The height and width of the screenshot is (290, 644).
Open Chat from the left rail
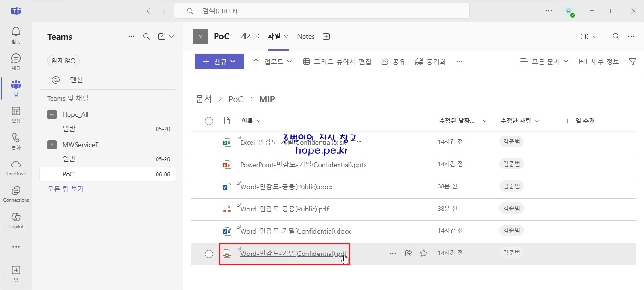click(x=16, y=62)
